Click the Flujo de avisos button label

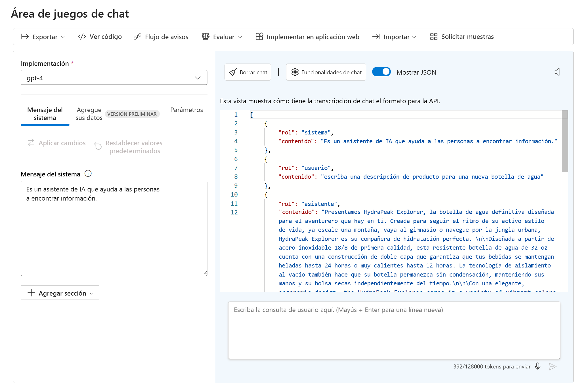click(x=167, y=37)
